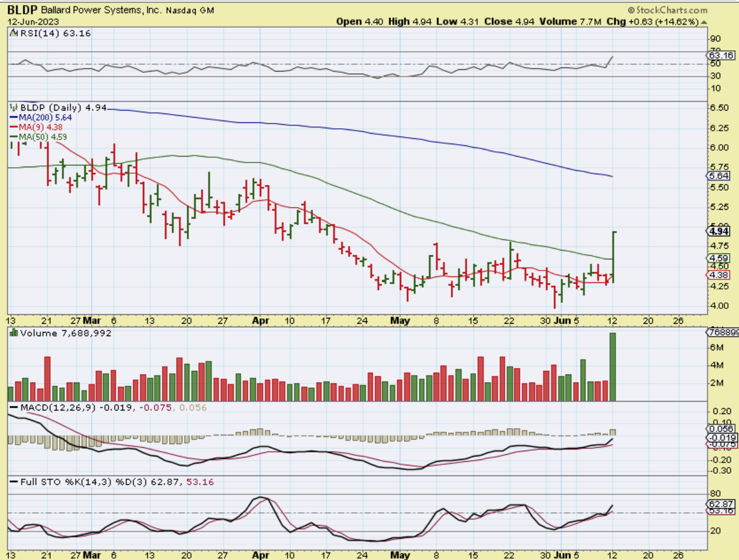Screen dimensions: 739x560
Task: Click the bold 4.94 last-price axis tag
Action: coord(719,232)
